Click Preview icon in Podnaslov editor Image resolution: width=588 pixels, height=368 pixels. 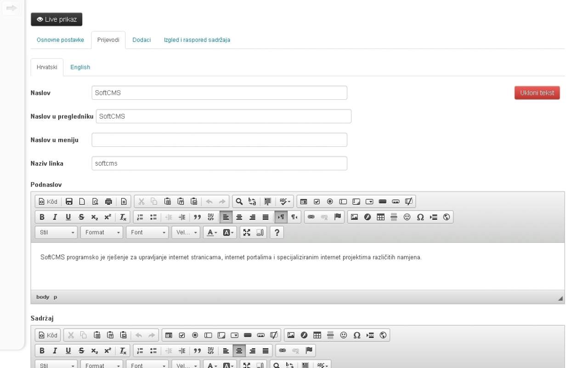pos(96,201)
